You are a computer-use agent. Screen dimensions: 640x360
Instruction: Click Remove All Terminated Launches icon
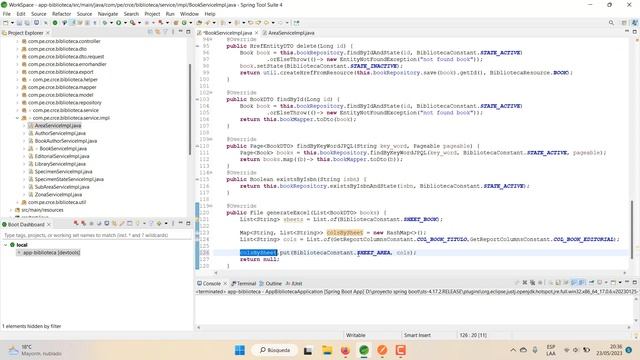click(x=533, y=282)
